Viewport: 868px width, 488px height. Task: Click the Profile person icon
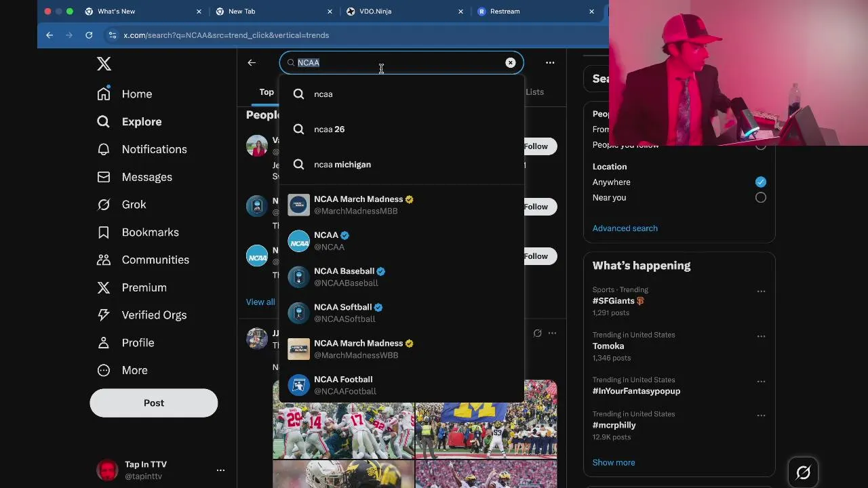tap(104, 343)
